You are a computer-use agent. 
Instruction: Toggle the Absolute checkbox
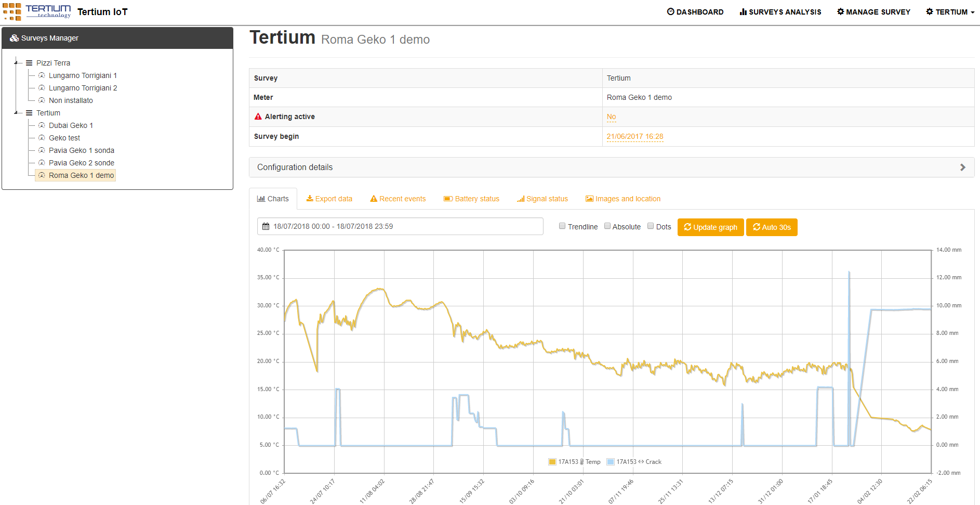click(x=607, y=226)
